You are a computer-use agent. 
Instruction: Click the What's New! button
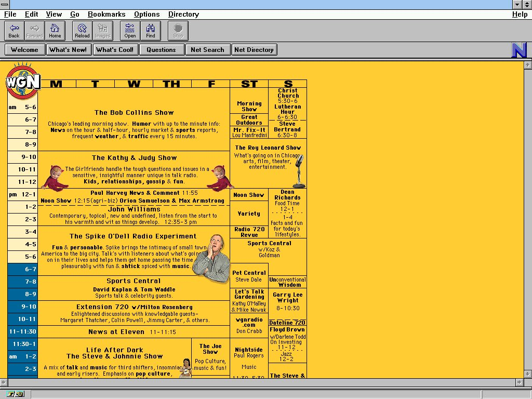point(68,50)
